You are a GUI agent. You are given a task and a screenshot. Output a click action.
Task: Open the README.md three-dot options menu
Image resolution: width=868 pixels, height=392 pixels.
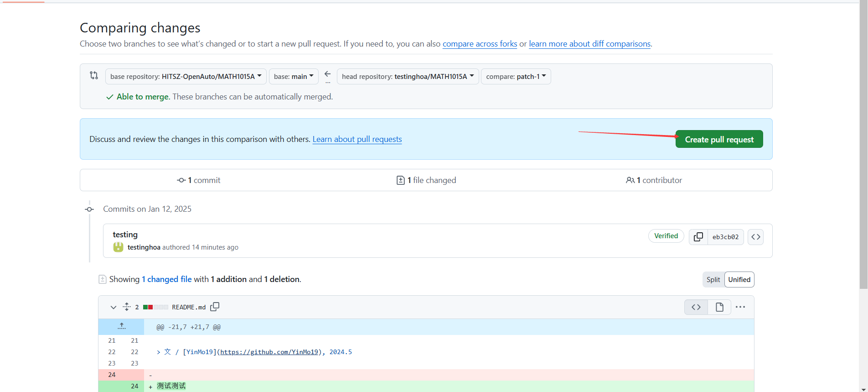[x=740, y=307]
